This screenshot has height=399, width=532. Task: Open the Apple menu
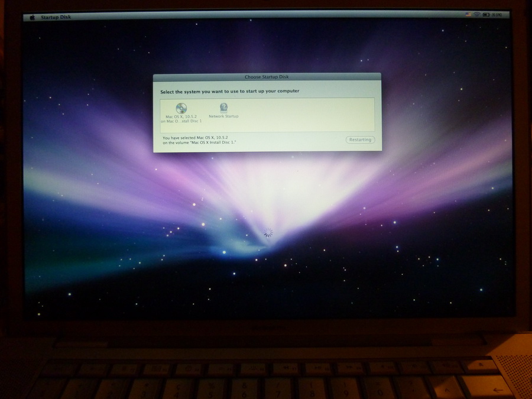click(33, 17)
